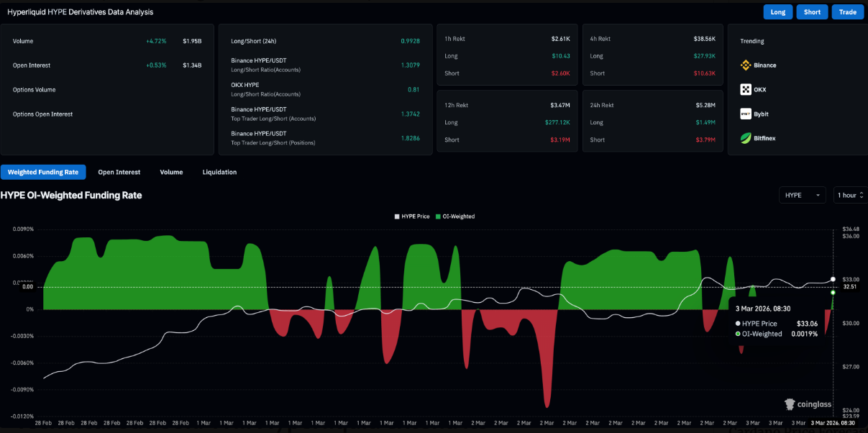Click the Binance logo icon in Trending
Screen dimensions: 868x433
[746, 65]
